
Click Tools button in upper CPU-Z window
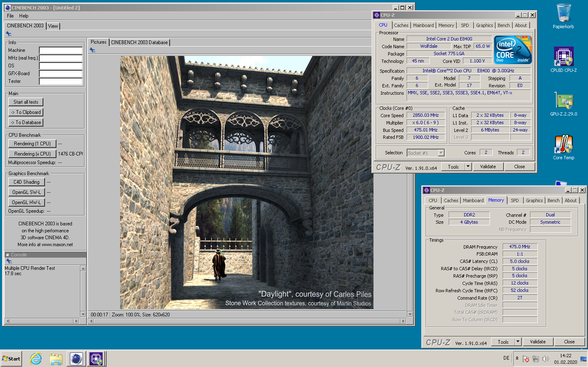pyautogui.click(x=453, y=167)
